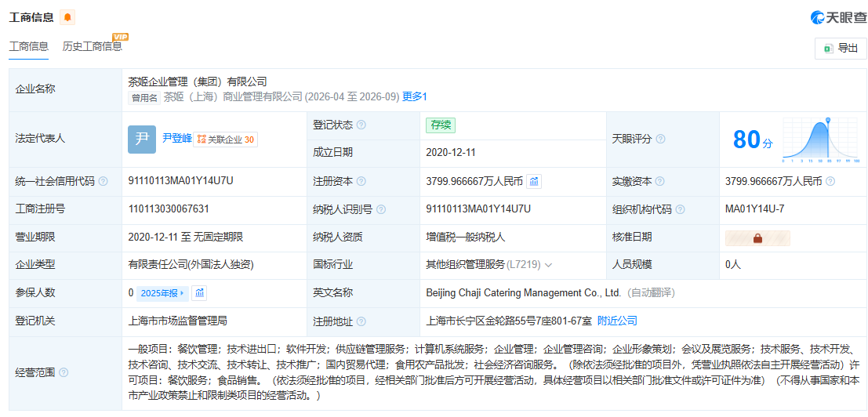Click establishment date 2020-12-11 value

[x=451, y=152]
